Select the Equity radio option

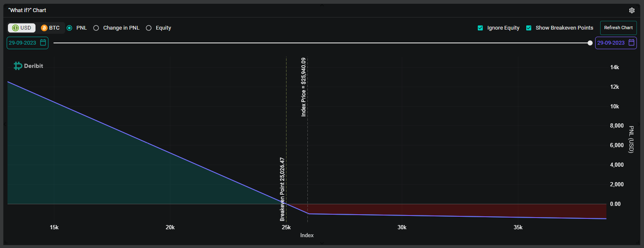[x=149, y=28]
